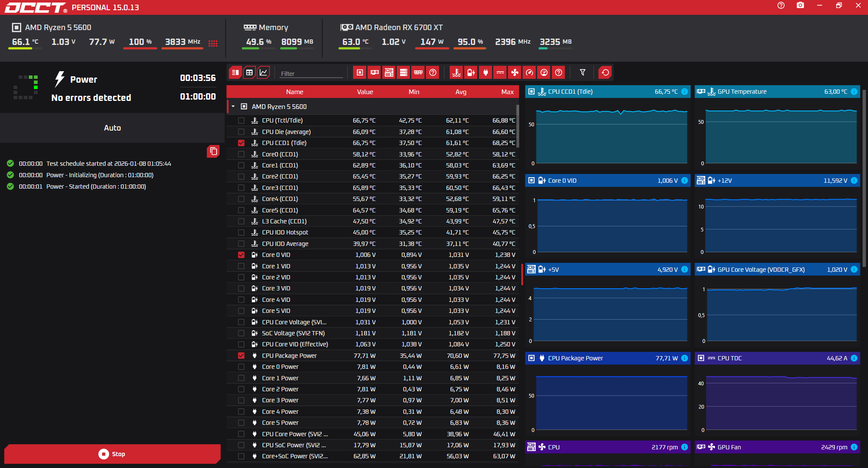Sort the table by the Name column
868x468 pixels.
pos(295,92)
